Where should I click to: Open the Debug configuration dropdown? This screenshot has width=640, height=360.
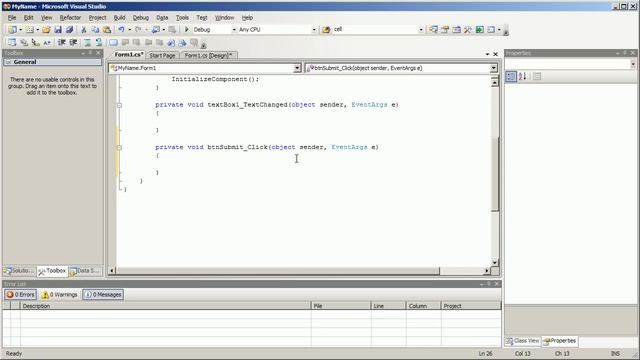234,30
